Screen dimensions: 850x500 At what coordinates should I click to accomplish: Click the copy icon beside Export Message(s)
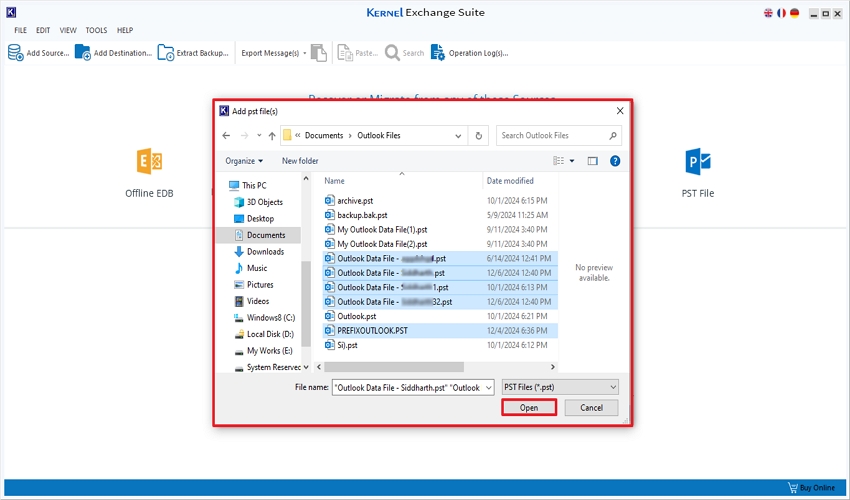tap(319, 53)
